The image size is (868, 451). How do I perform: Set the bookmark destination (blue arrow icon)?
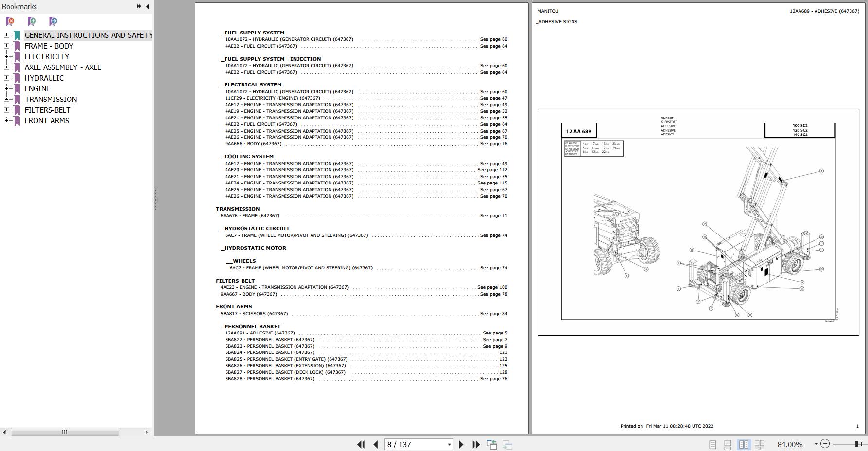coord(52,21)
